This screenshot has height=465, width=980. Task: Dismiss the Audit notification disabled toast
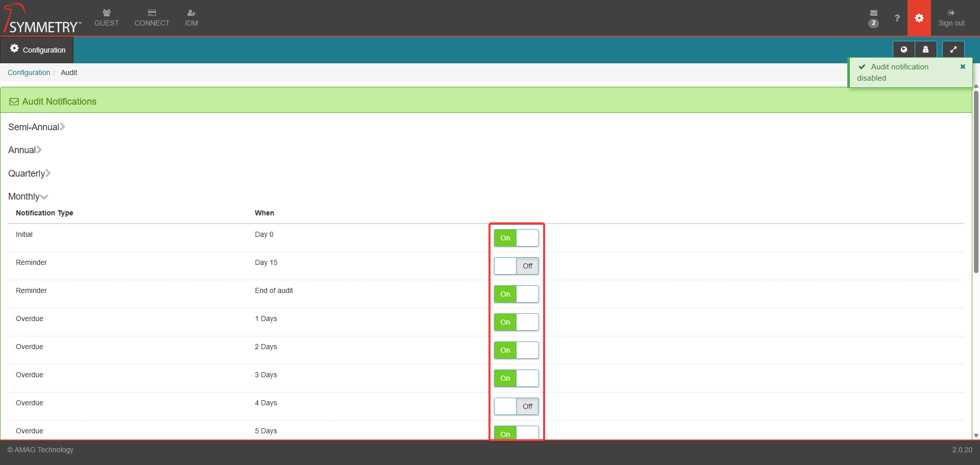(963, 67)
